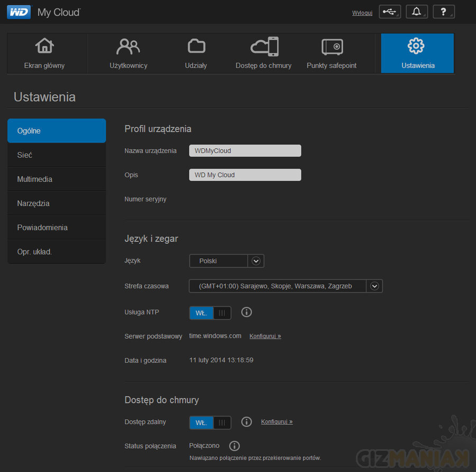Screen dimensions: 476x472
Task: Click info icon next to Usługa NTP
Action: pos(246,312)
